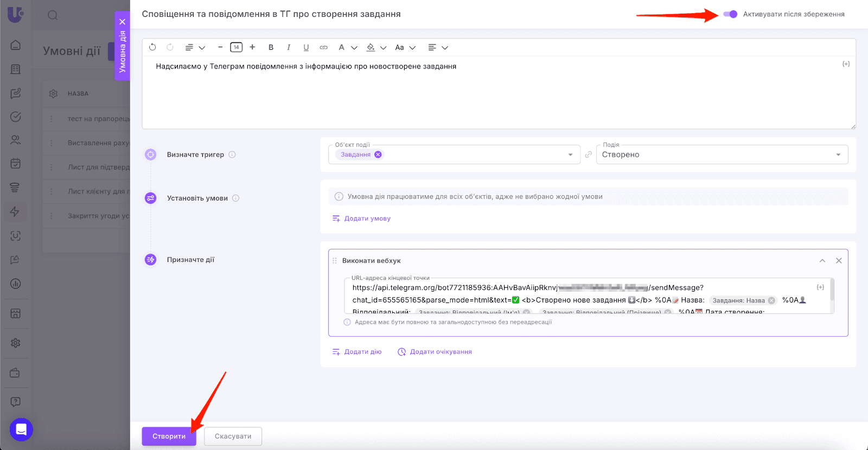The height and width of the screenshot is (450, 868).
Task: Click the 'Створити' button
Action: pos(169,436)
